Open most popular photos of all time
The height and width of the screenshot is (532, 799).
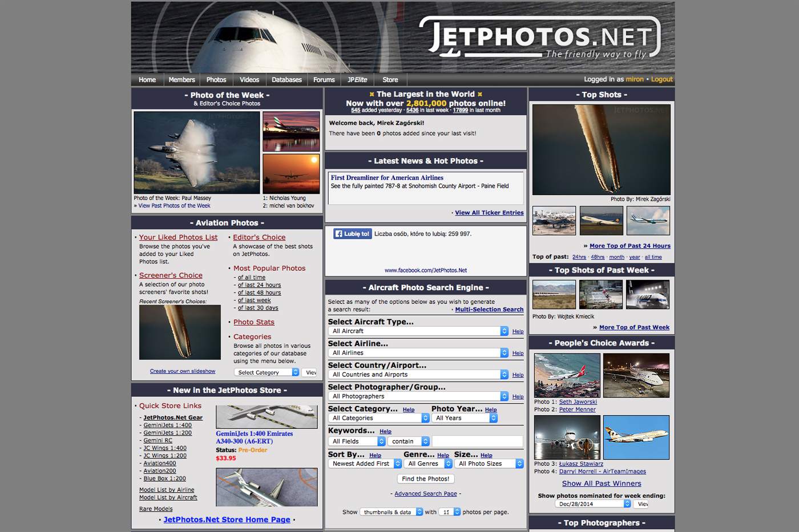[x=252, y=277]
